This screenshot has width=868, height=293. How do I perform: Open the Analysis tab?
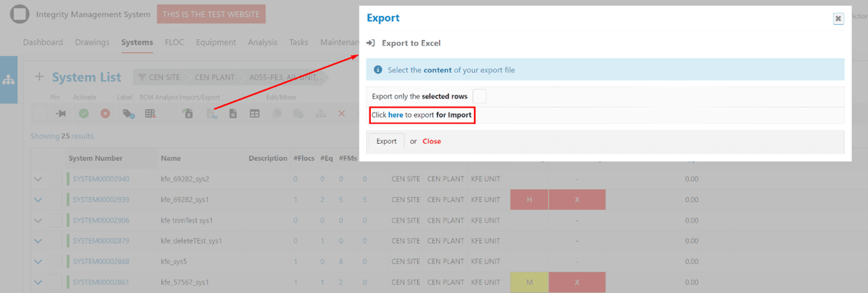[x=263, y=42]
